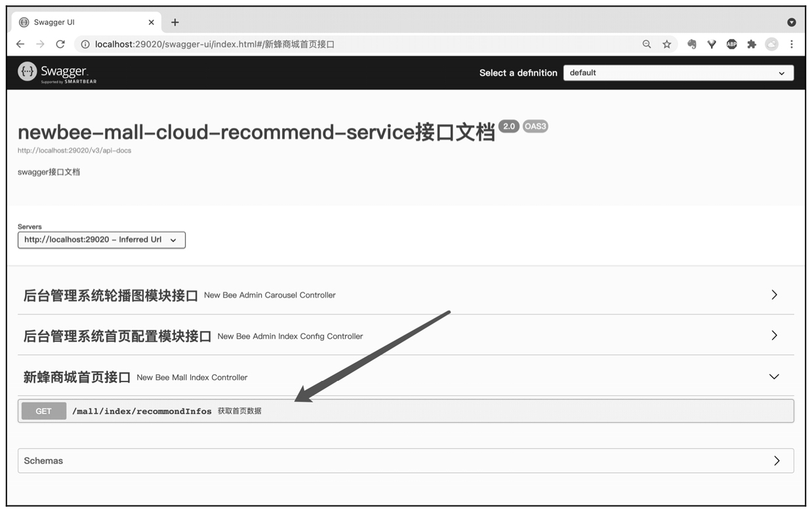This screenshot has height=512, width=812.
Task: Open the V-shaped extension icon
Action: [712, 44]
